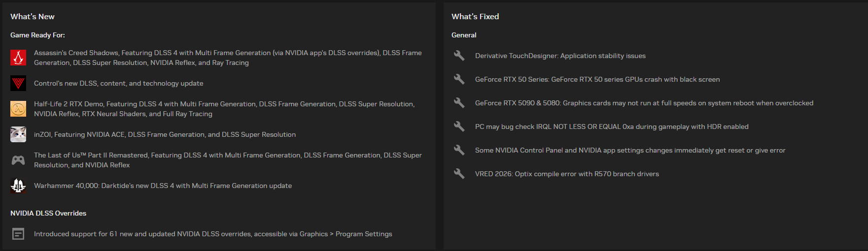Click wrench icon beside Derivative TouchDesigner fix

point(459,56)
